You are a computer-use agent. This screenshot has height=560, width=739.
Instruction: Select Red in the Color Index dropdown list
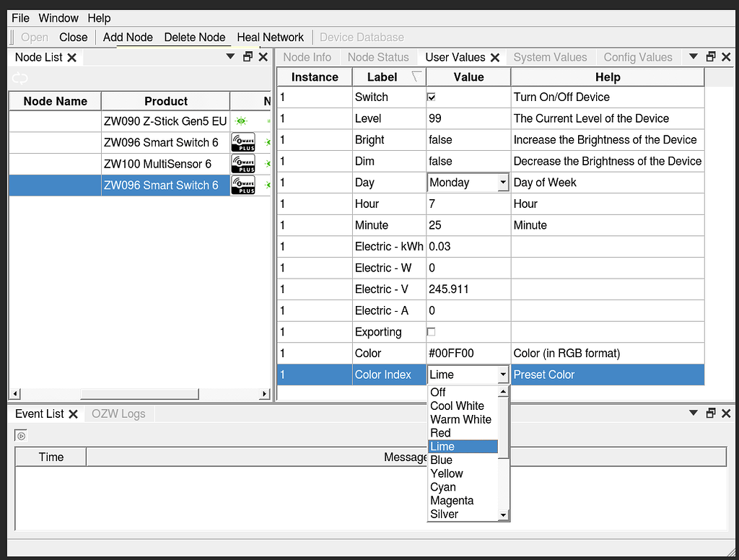coord(442,433)
